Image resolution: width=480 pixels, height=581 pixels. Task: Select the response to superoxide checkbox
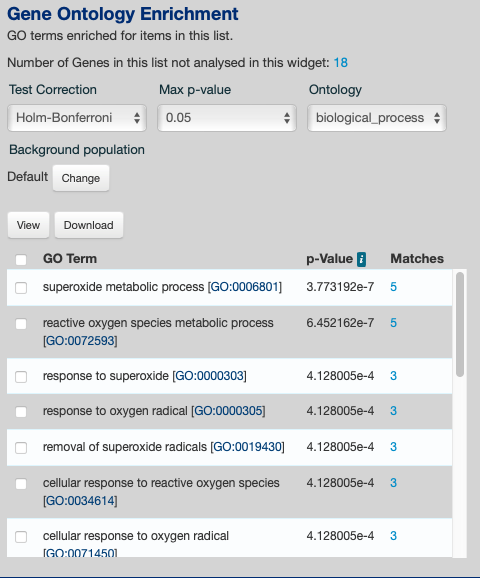click(21, 376)
